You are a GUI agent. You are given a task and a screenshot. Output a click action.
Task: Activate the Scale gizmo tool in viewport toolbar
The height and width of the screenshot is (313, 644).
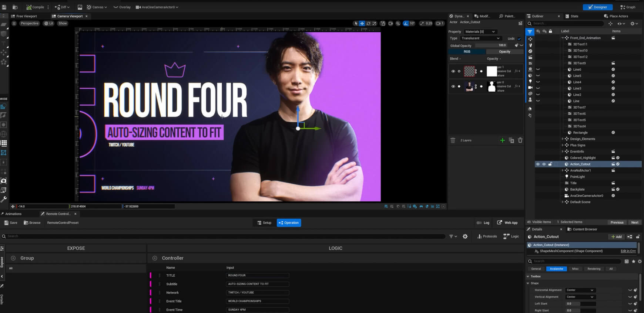click(374, 23)
